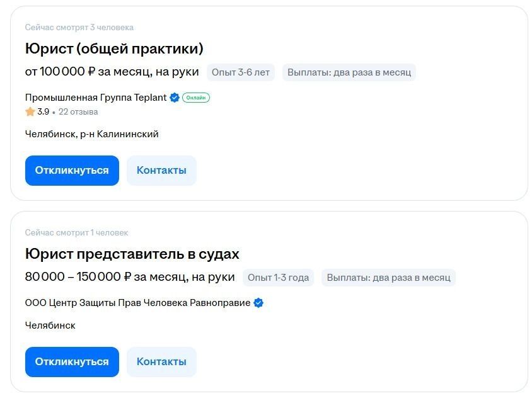532x396 pixels.
Task: Visit ООО Центр Защиты Прав Человека Равноправие
Action: 137,303
